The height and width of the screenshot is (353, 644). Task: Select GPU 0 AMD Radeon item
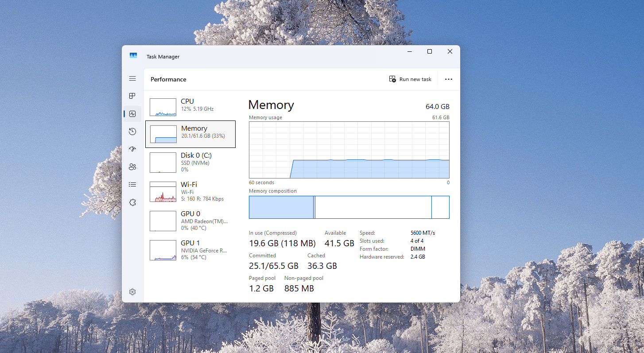click(190, 221)
